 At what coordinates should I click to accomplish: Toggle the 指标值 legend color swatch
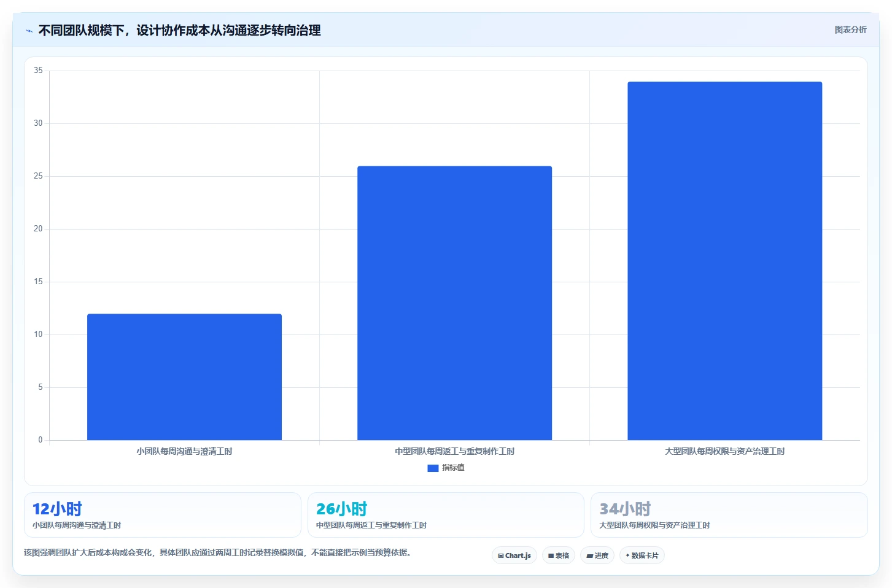pyautogui.click(x=433, y=468)
